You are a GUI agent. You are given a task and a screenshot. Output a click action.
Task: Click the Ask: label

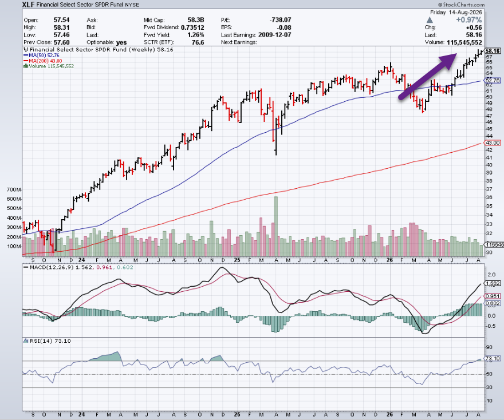[x=92, y=20]
